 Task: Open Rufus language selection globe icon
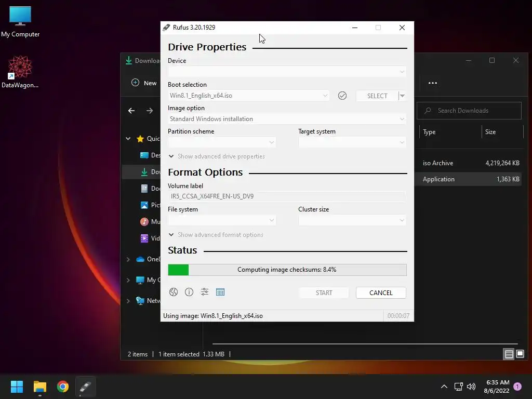[174, 292]
